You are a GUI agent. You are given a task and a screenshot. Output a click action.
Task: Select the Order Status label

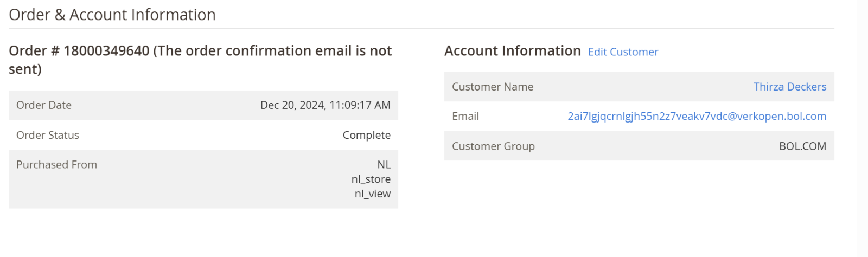[x=48, y=135]
